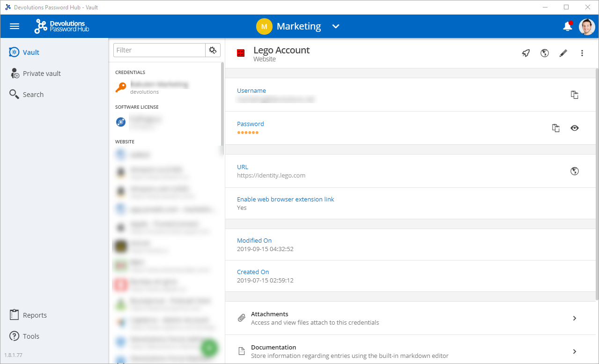The width and height of the screenshot is (599, 364).
Task: Reveal password using the eye icon
Action: pyautogui.click(x=575, y=128)
